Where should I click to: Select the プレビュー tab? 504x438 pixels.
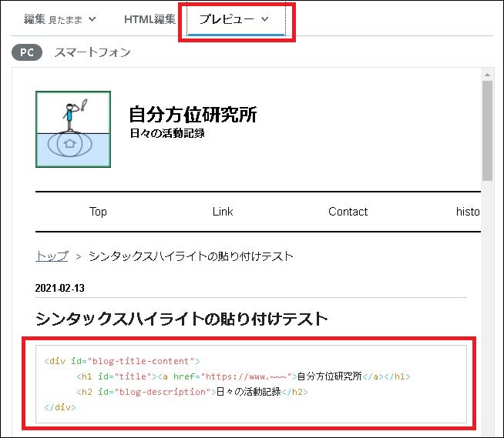[237, 19]
